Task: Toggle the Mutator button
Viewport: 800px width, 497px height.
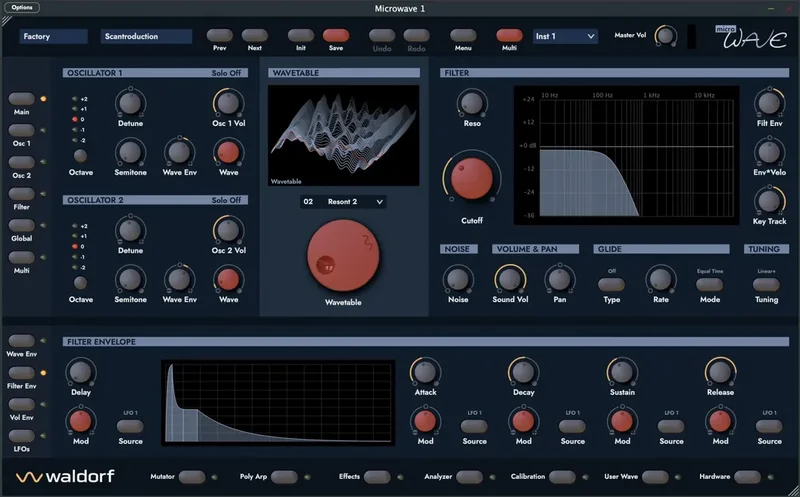Action: pos(192,477)
